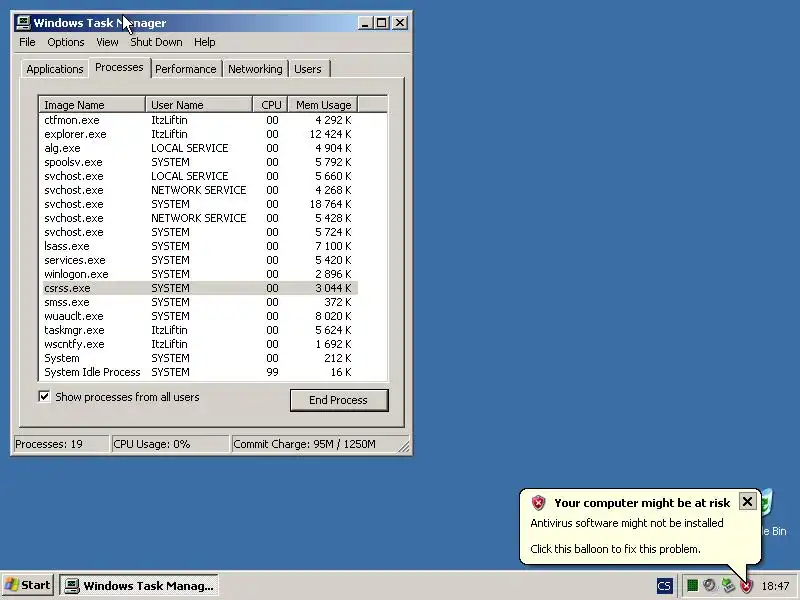This screenshot has height=600, width=800.
Task: Select the System Idle Process row
Action: click(200, 372)
